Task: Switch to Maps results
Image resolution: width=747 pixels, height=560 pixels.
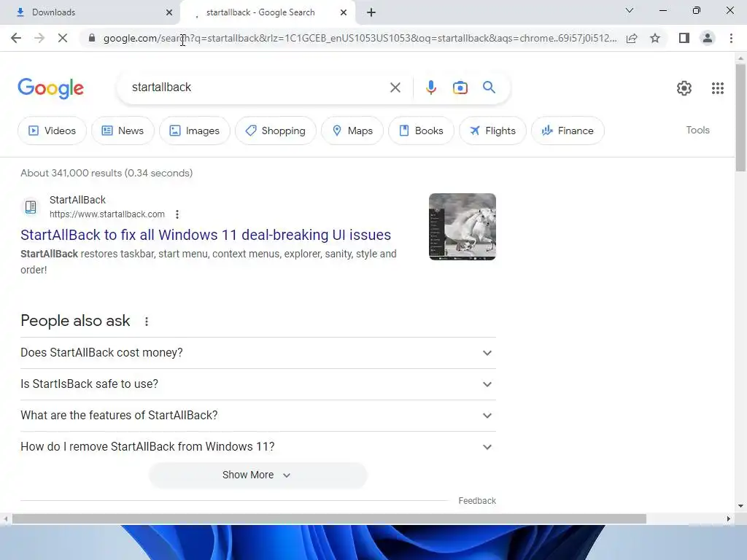Action: (352, 131)
